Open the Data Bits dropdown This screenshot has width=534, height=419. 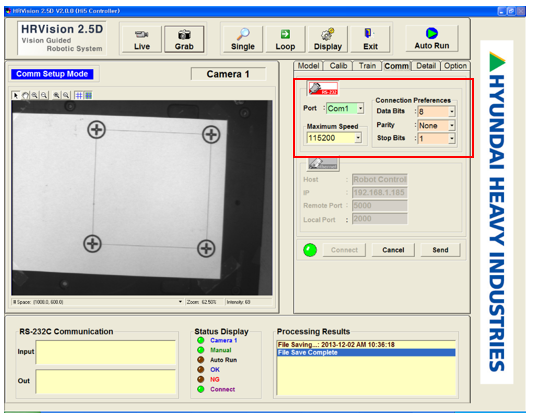click(x=452, y=111)
